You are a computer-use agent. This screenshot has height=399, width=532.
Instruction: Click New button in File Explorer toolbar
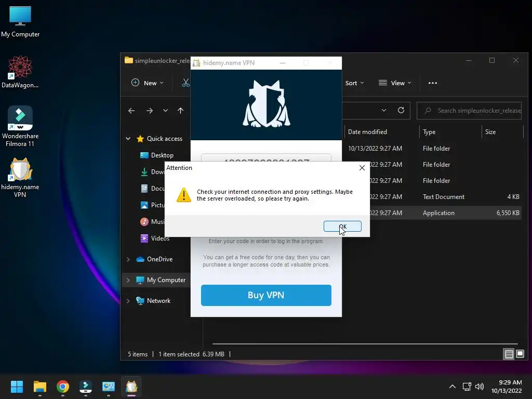[148, 83]
